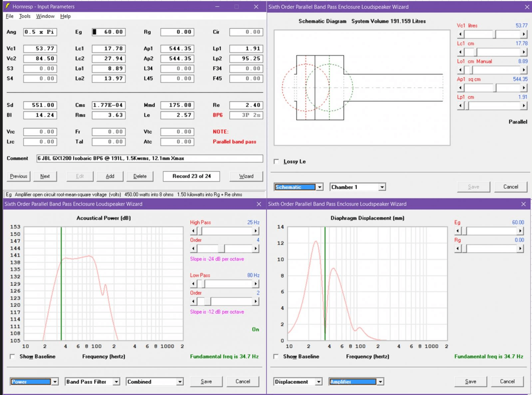
Task: Click the Comment text field
Action: 149,158
